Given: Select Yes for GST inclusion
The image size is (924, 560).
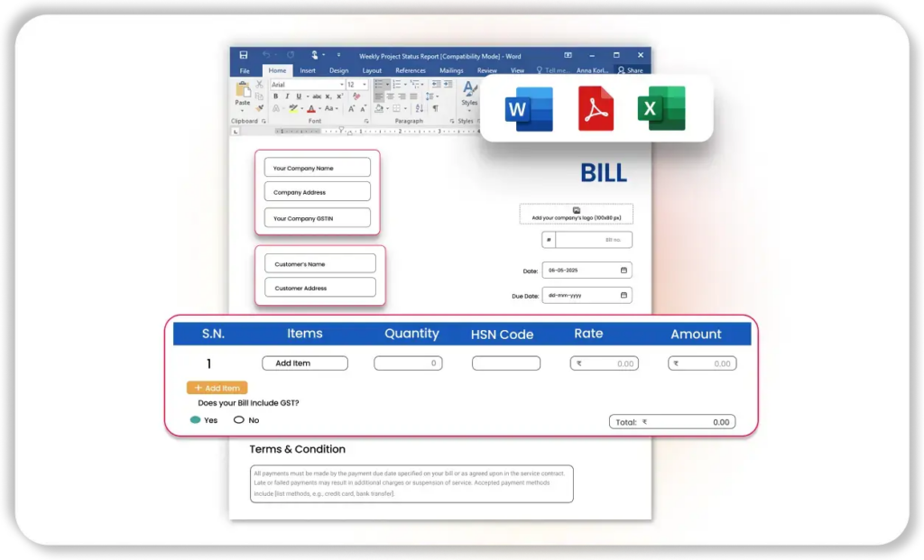Looking at the screenshot, I should [x=196, y=420].
